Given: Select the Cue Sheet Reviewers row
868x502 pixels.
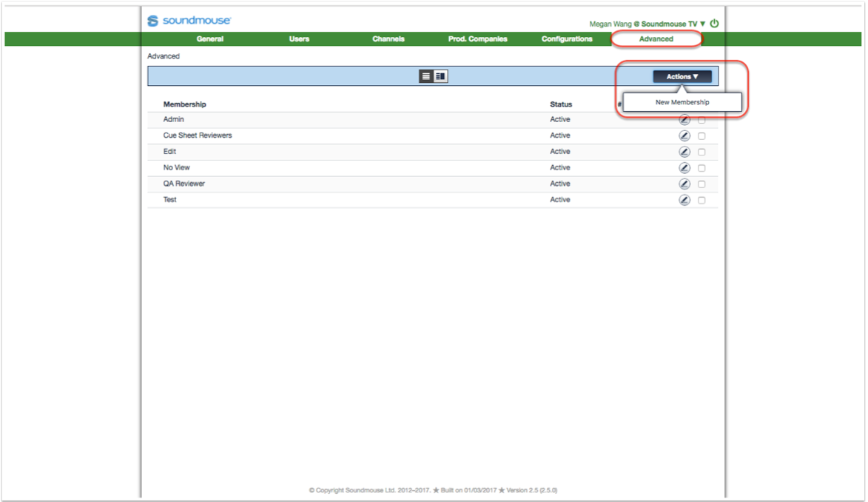Looking at the screenshot, I should pyautogui.click(x=432, y=135).
